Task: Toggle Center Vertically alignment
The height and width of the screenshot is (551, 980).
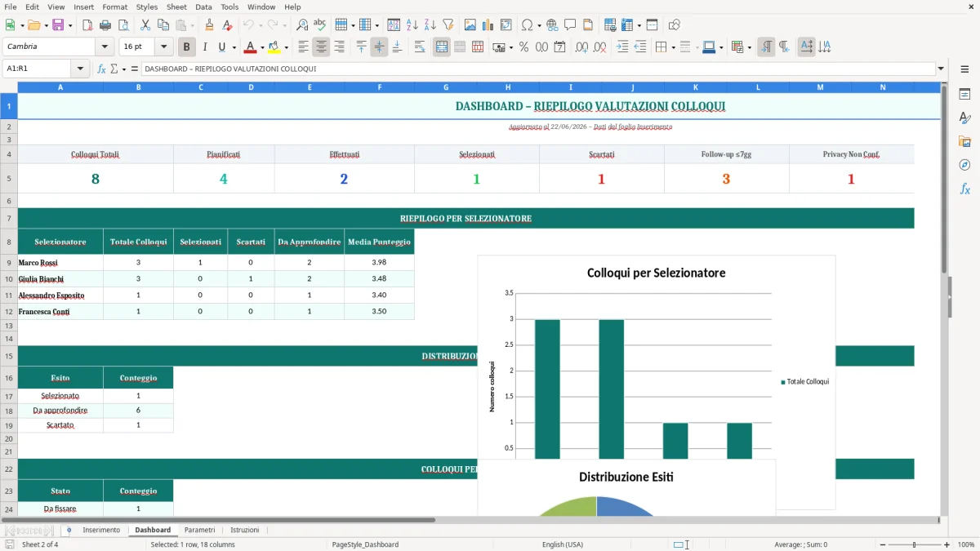Action: coord(379,47)
